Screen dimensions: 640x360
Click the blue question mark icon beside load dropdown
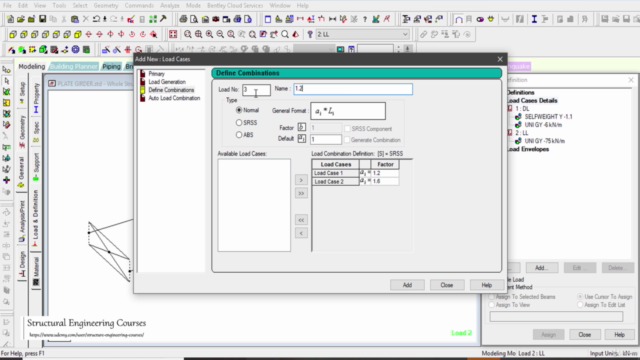coord(310,34)
